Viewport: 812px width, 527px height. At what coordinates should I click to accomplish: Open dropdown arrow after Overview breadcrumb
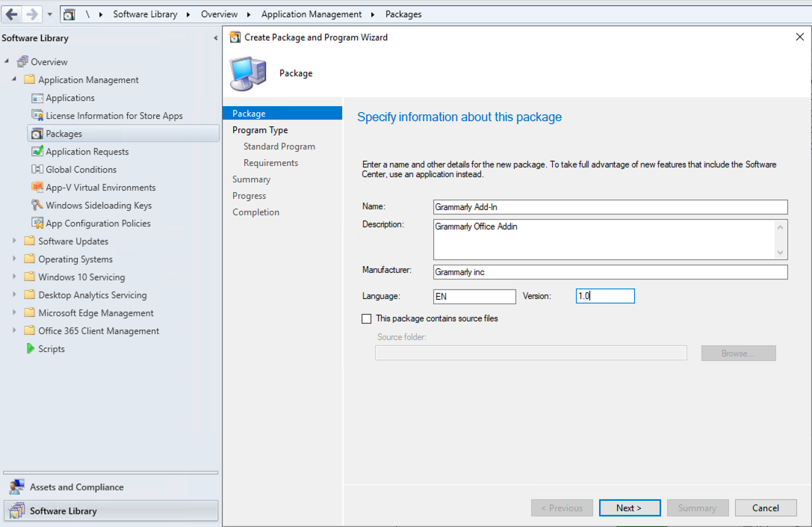pyautogui.click(x=249, y=14)
